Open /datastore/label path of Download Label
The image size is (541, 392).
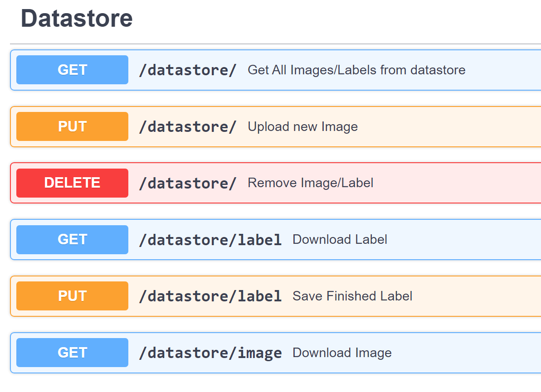coord(210,240)
